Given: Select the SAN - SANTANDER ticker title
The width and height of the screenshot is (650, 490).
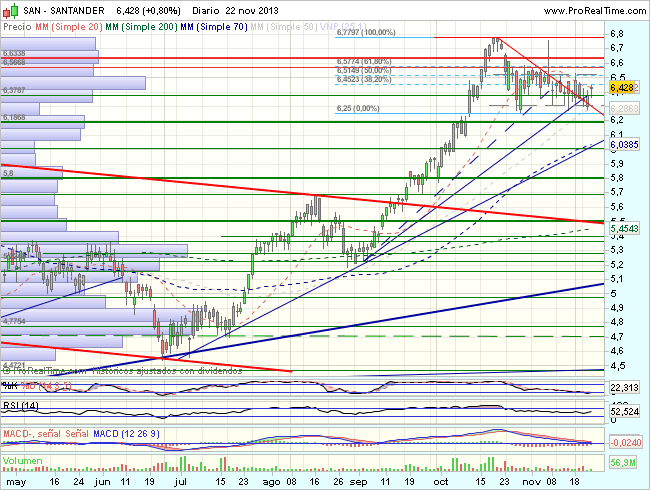Looking at the screenshot, I should coord(64,11).
